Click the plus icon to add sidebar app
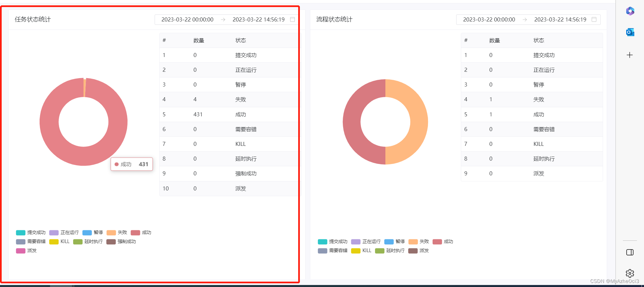644x287 pixels. click(630, 55)
